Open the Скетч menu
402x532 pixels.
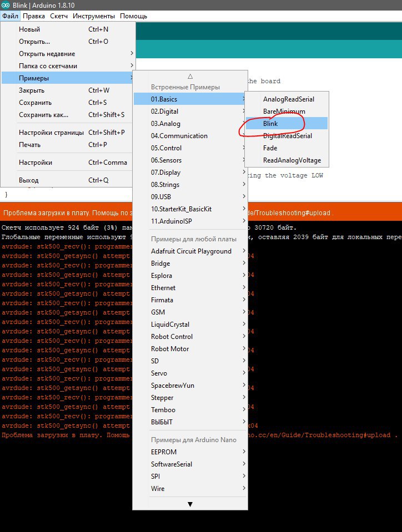[59, 16]
